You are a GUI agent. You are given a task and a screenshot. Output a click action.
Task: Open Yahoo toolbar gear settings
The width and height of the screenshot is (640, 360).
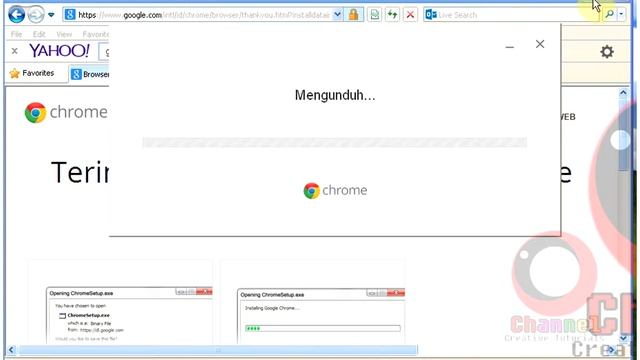(x=607, y=52)
